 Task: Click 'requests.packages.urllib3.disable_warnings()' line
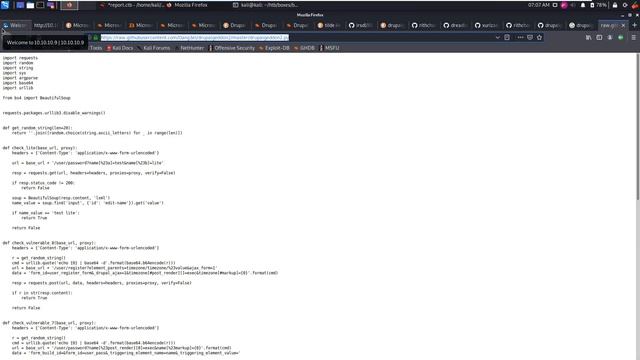click(54, 113)
